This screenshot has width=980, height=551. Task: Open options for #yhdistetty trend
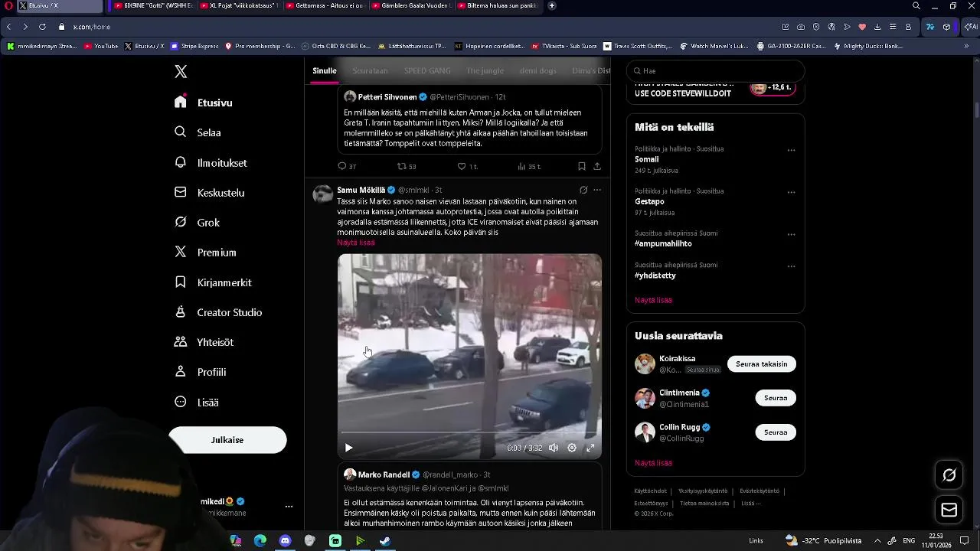pyautogui.click(x=792, y=266)
